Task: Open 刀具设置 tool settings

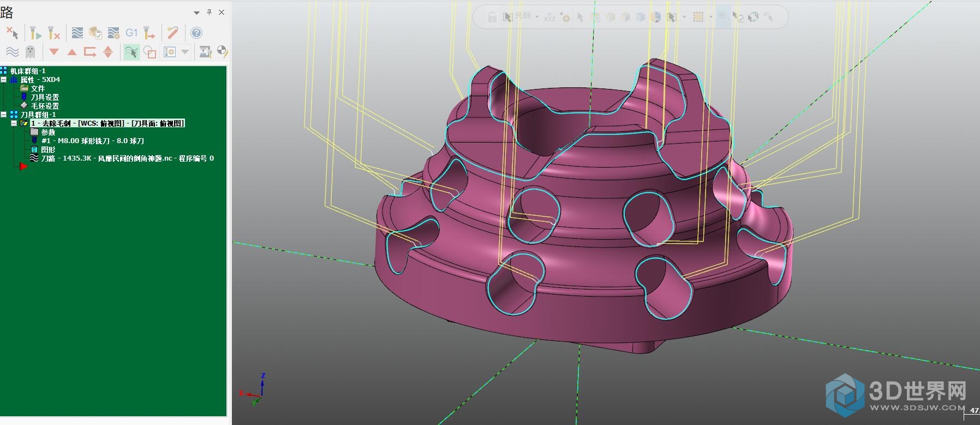Action: click(x=45, y=97)
